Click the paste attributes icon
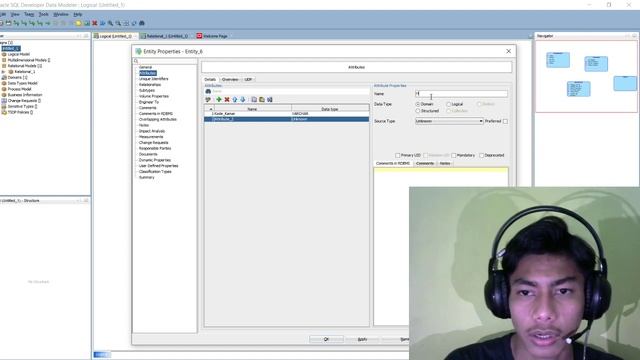640x360 pixels. tap(262, 100)
